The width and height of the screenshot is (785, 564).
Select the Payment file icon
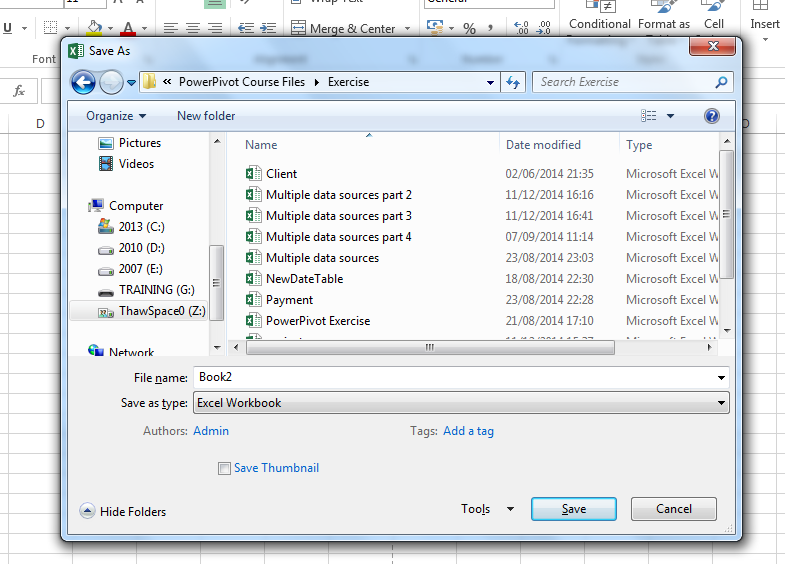253,300
